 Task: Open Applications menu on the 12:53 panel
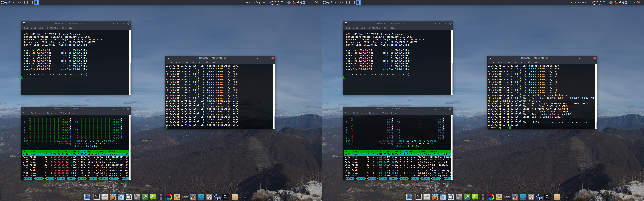333,3
